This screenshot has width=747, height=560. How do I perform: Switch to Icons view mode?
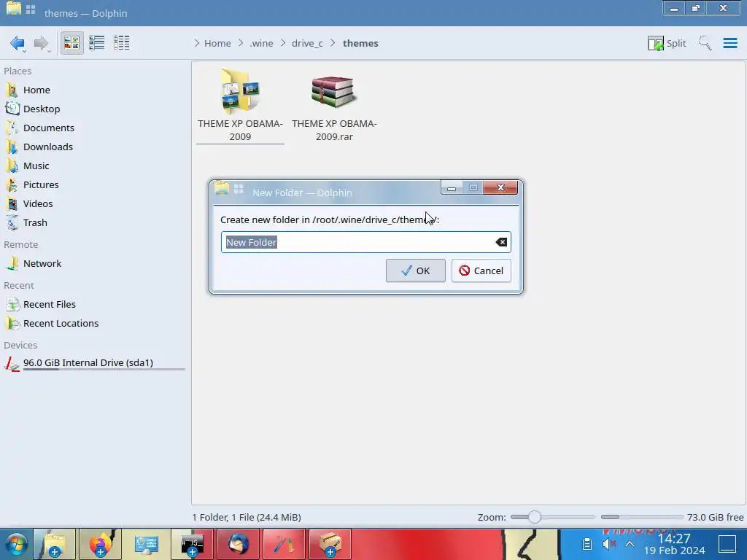point(71,43)
